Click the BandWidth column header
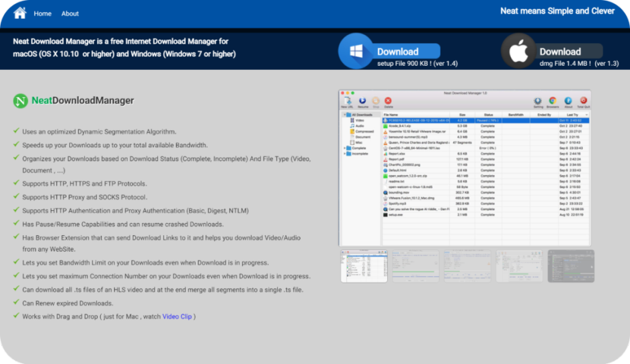The height and width of the screenshot is (364, 630). coord(516,115)
